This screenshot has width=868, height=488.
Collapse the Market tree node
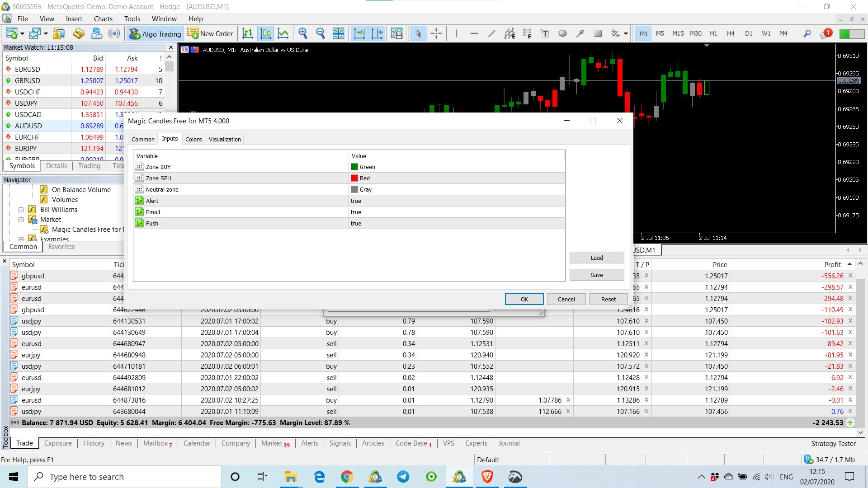21,220
